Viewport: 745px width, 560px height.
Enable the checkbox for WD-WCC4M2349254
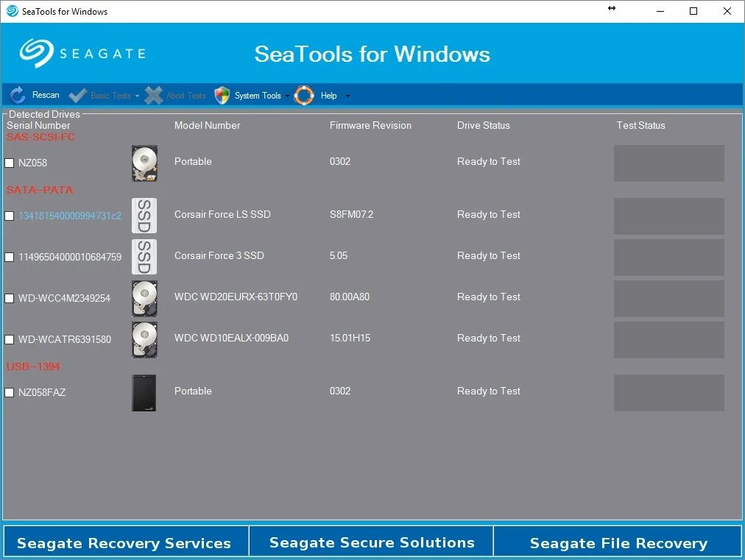[9, 298]
